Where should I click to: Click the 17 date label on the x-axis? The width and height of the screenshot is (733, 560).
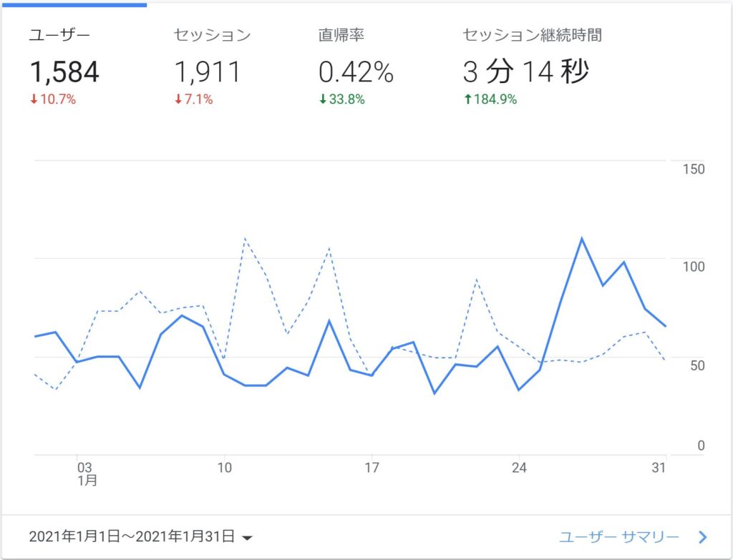tap(372, 468)
